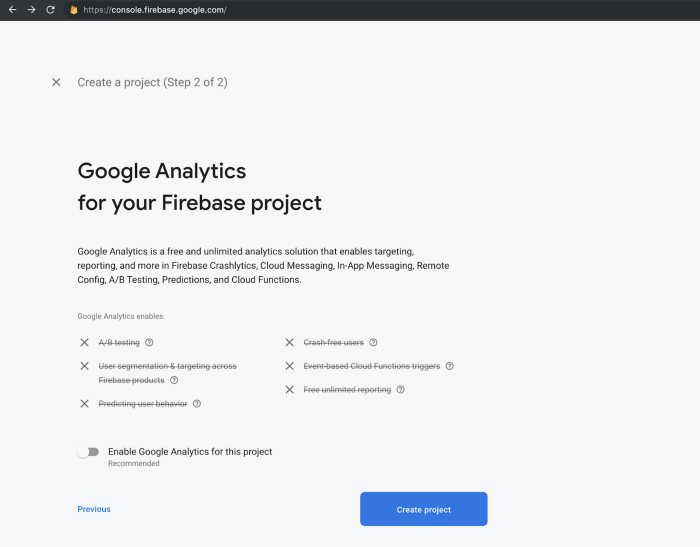Click the Create project button
The height and width of the screenshot is (547, 700).
(423, 509)
